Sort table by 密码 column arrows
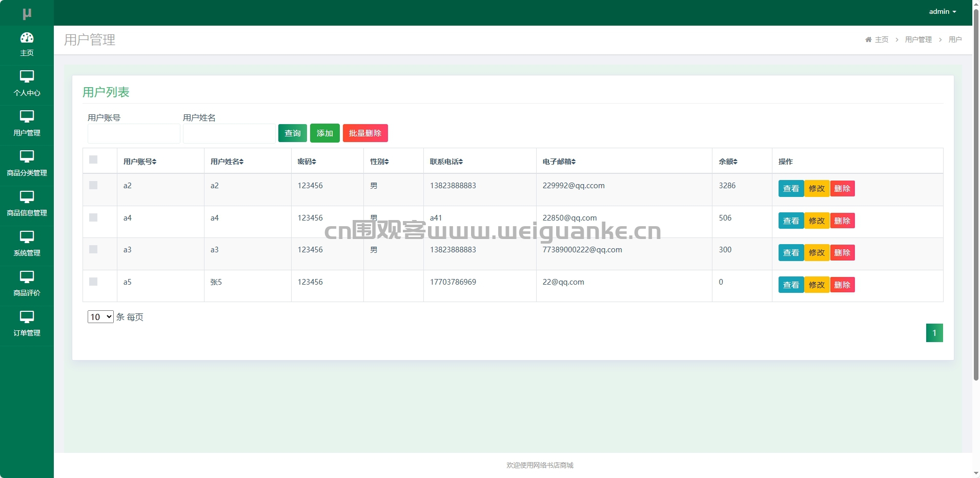This screenshot has width=980, height=478. (x=314, y=162)
